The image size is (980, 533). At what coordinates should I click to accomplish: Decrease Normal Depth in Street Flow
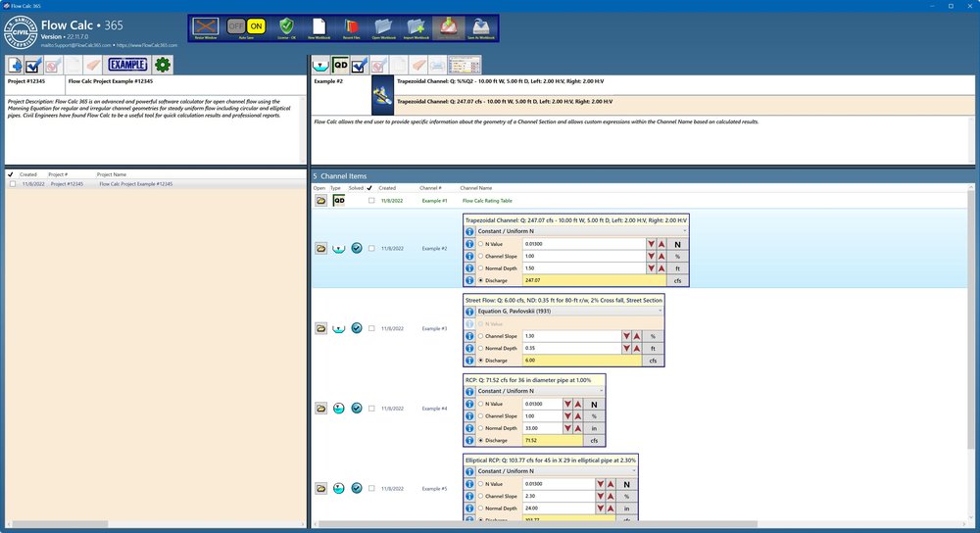pos(626,348)
